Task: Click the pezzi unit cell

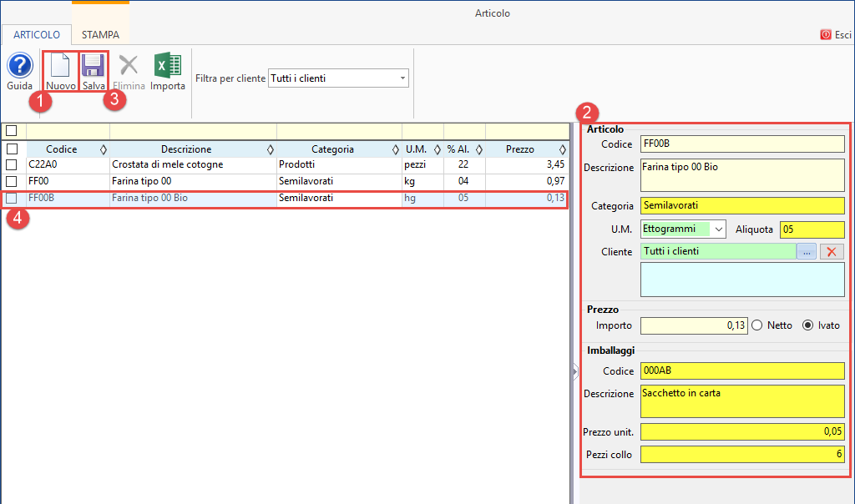Action: pyautogui.click(x=422, y=164)
